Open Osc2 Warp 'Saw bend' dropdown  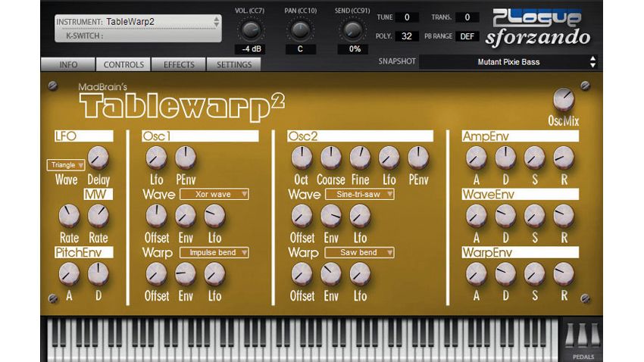359,252
